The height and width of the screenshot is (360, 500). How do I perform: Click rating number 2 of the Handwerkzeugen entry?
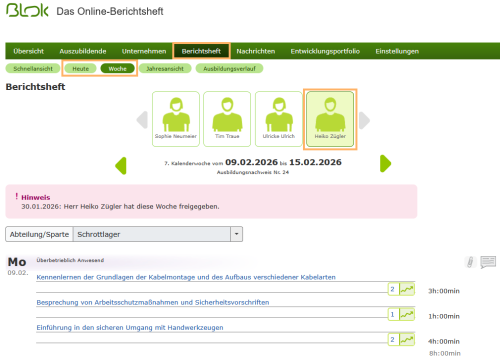click(393, 339)
